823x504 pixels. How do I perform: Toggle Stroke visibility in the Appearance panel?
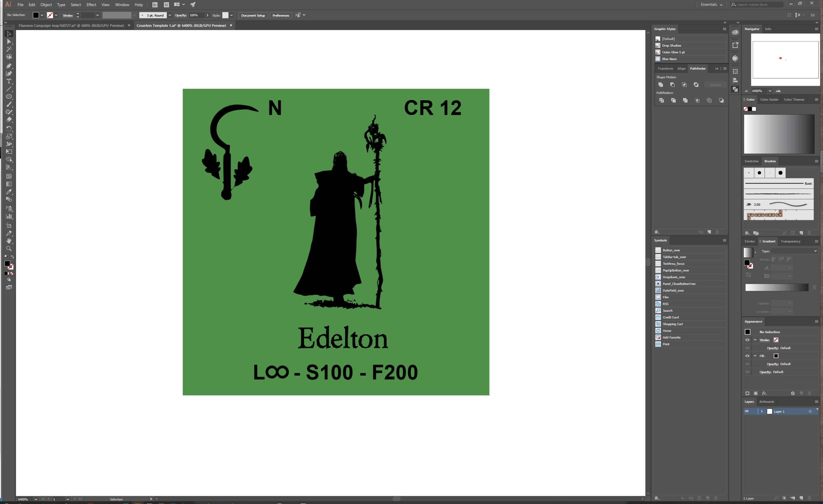(747, 340)
